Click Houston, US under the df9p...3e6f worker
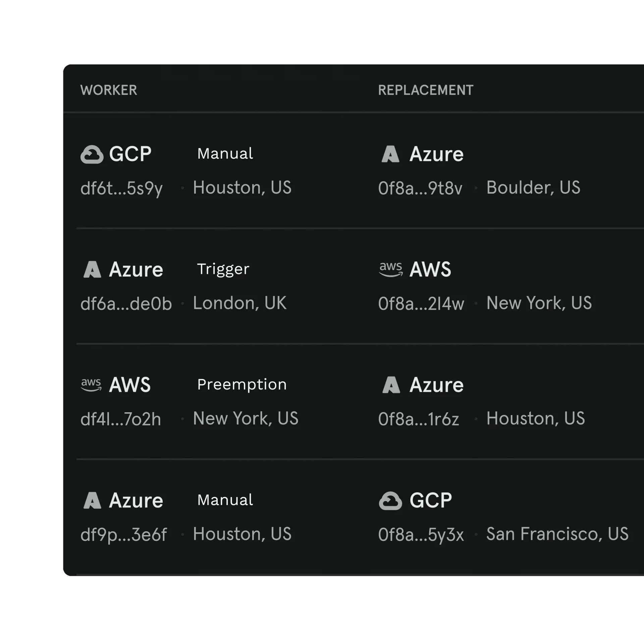 point(242,534)
